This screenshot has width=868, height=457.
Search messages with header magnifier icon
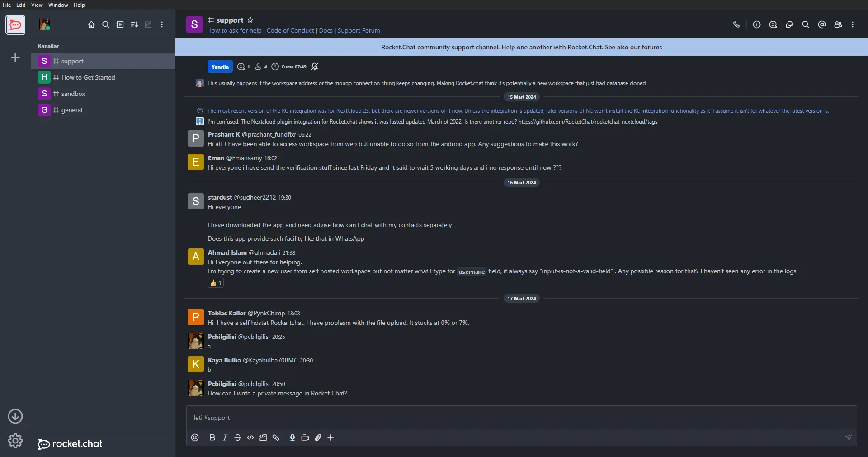[x=806, y=24]
